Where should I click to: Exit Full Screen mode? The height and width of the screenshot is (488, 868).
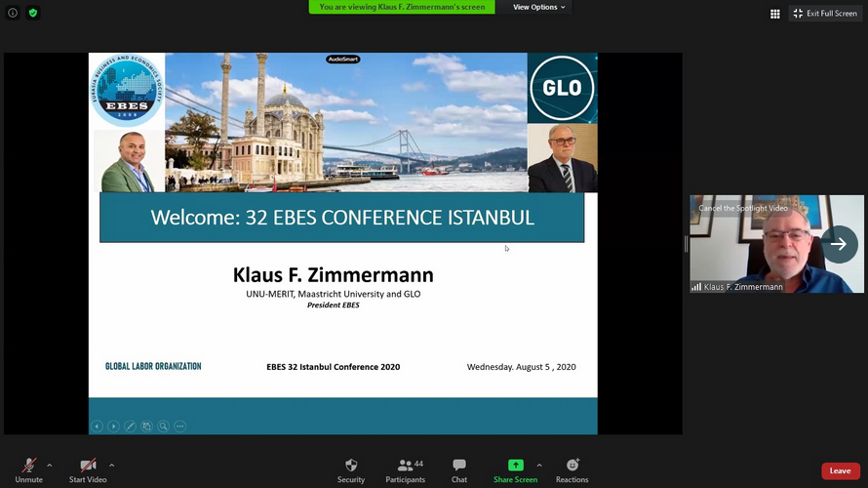(x=825, y=14)
